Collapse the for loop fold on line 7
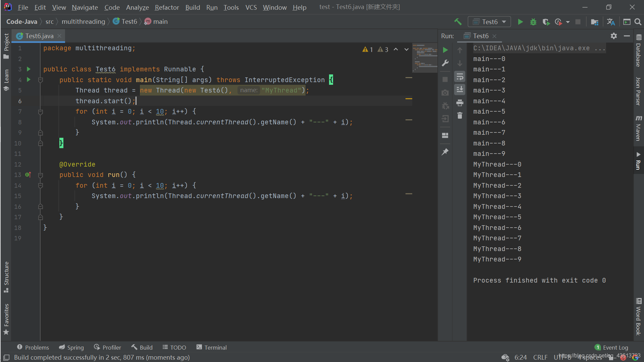The image size is (644, 362). pyautogui.click(x=41, y=112)
